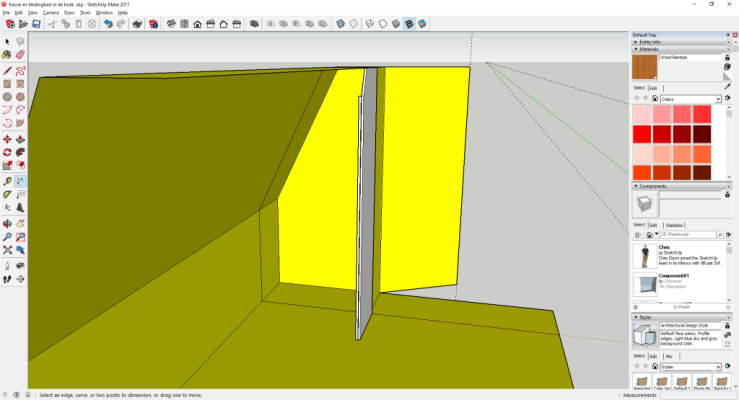Toggle Monochrome face style
Image resolution: width=739 pixels, height=400 pixels.
pos(423,24)
